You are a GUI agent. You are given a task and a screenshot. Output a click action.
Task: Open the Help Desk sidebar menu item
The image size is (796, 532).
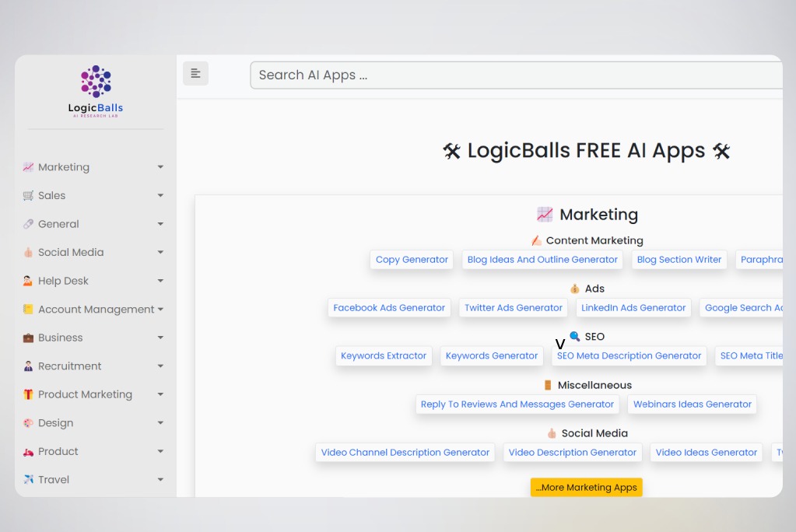[94, 281]
